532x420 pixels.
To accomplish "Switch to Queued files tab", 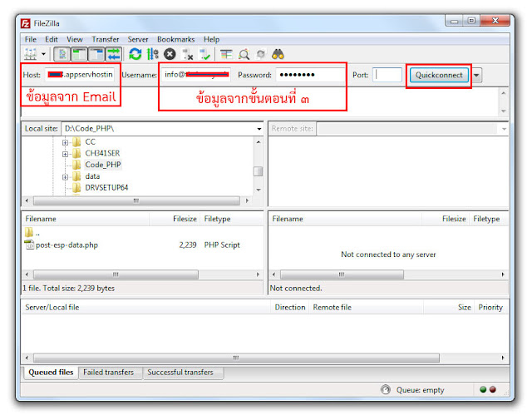I will [x=51, y=372].
